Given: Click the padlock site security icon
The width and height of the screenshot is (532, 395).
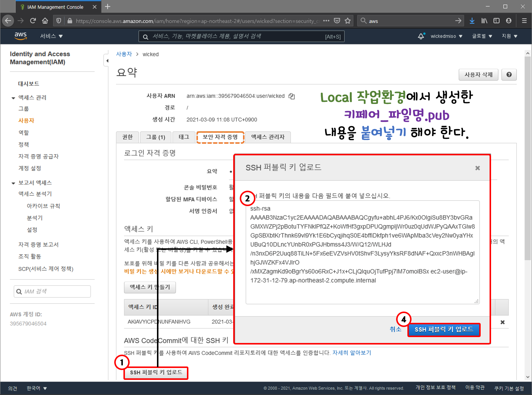Looking at the screenshot, I should click(x=70, y=21).
